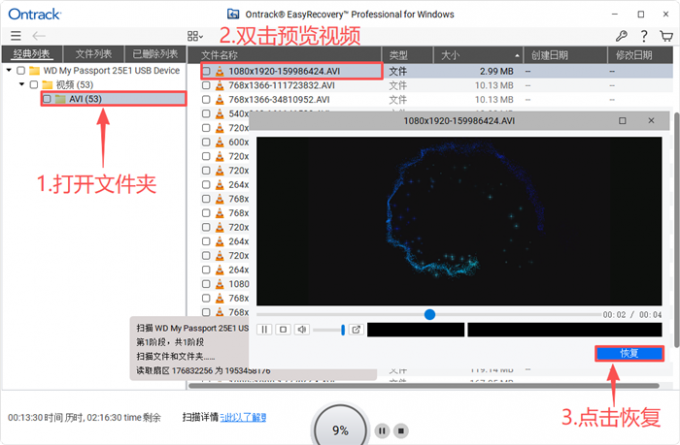Switch to the 已删除列表 tab
Viewport: 680px width, 445px height.
tap(155, 54)
